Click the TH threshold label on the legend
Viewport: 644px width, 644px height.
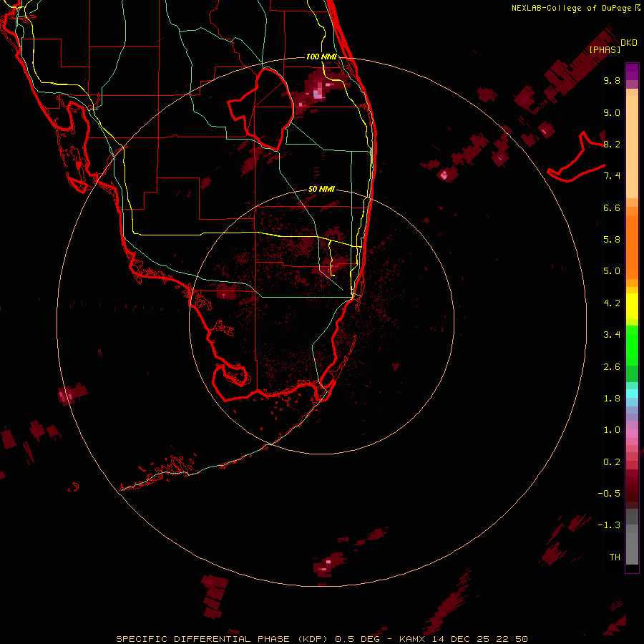[615, 557]
